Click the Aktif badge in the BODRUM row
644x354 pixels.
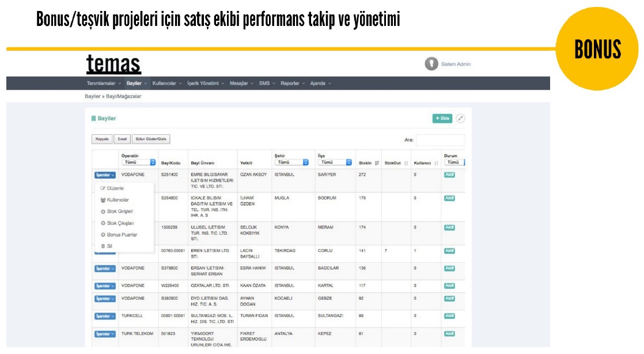click(449, 198)
